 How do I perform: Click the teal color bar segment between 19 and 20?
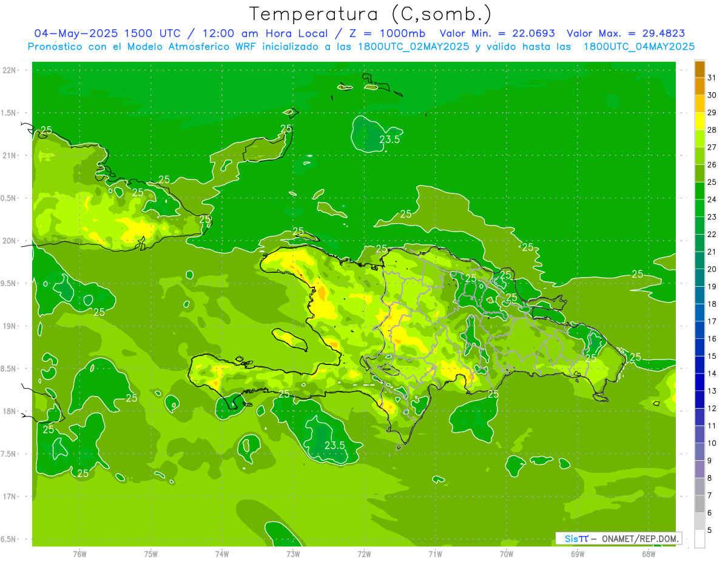[x=699, y=278]
